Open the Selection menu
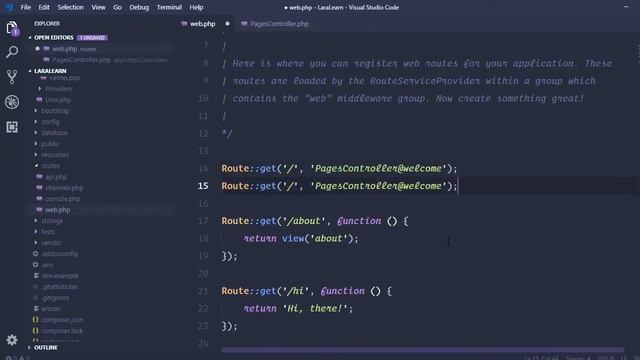 (x=70, y=7)
